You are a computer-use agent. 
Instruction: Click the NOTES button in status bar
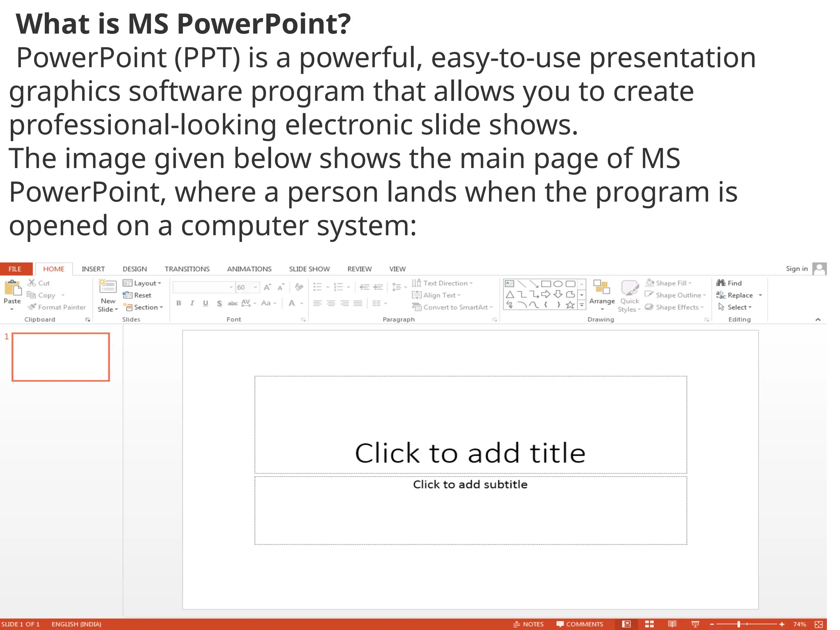coord(528,624)
